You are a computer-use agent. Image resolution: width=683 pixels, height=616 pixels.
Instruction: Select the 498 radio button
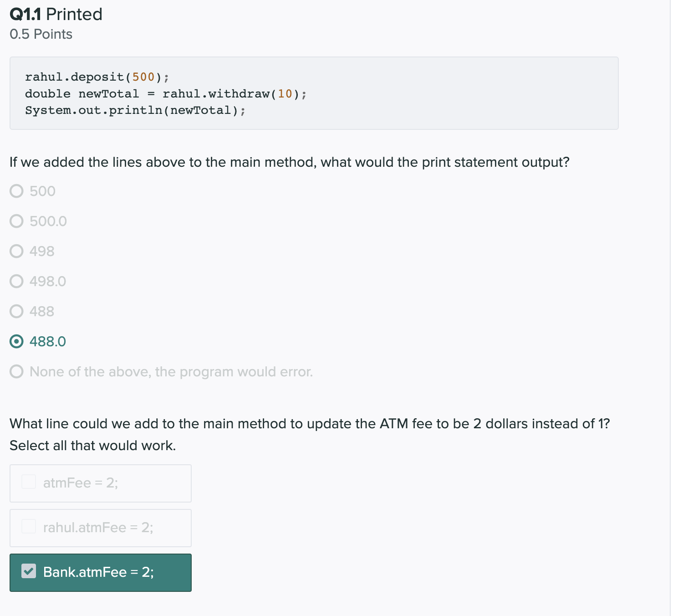[17, 251]
